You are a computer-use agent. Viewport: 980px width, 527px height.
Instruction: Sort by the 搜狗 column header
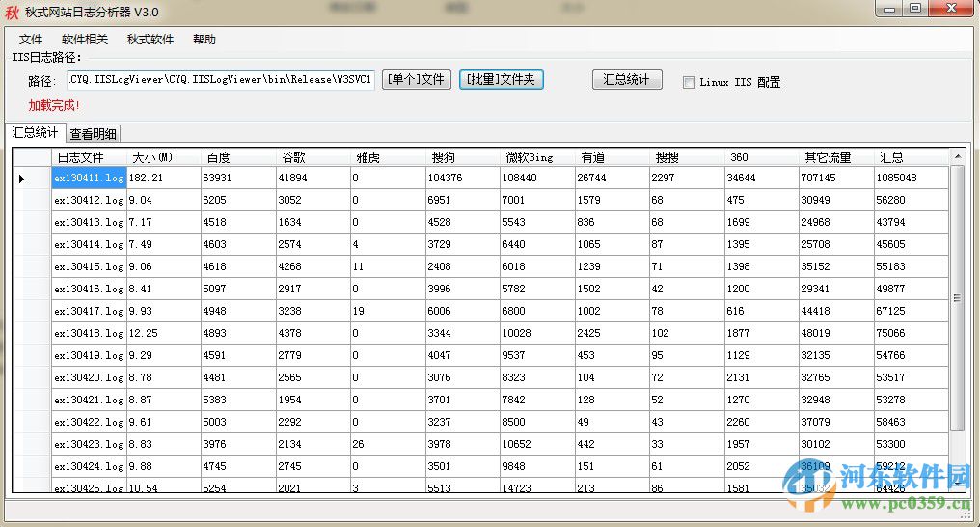pyautogui.click(x=463, y=157)
